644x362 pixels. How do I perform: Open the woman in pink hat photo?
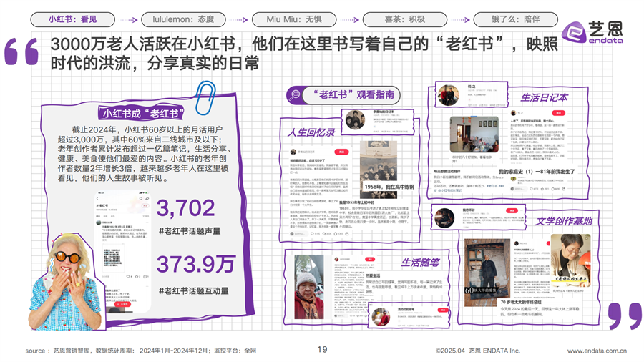coord(309,287)
